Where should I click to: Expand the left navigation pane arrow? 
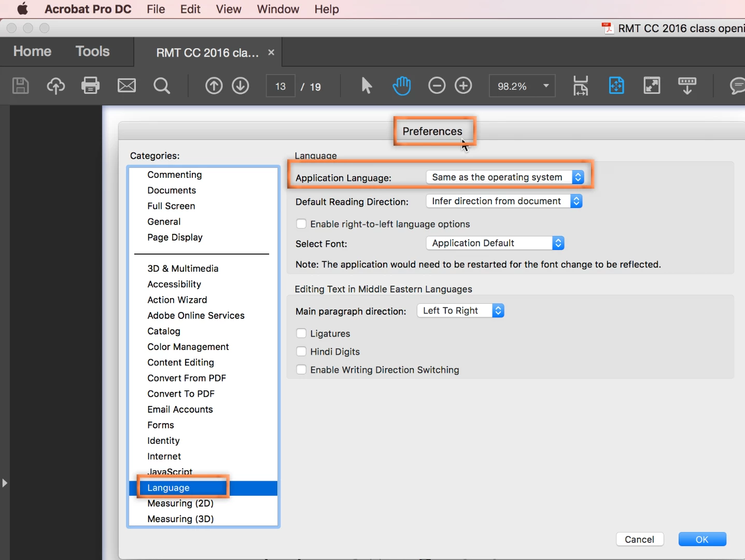[5, 483]
